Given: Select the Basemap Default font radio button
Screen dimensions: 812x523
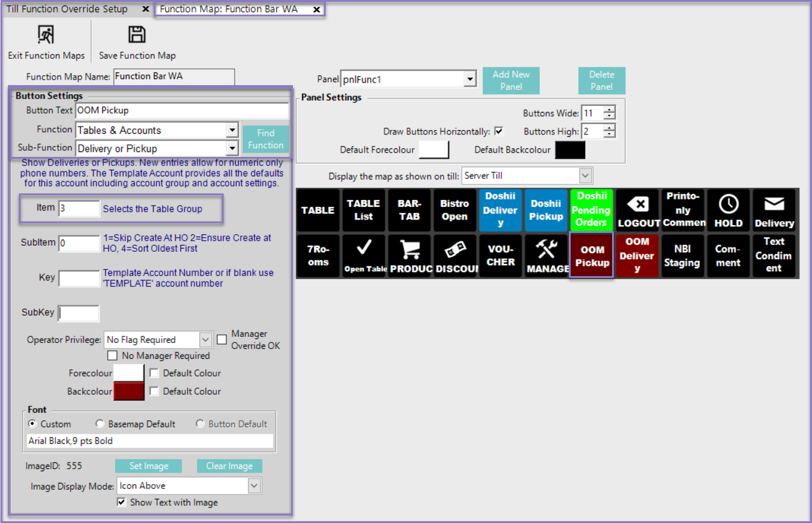Looking at the screenshot, I should (x=100, y=424).
